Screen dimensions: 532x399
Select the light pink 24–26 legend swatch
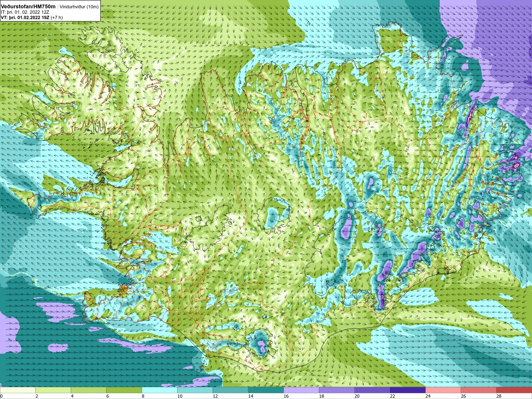pyautogui.click(x=443, y=390)
